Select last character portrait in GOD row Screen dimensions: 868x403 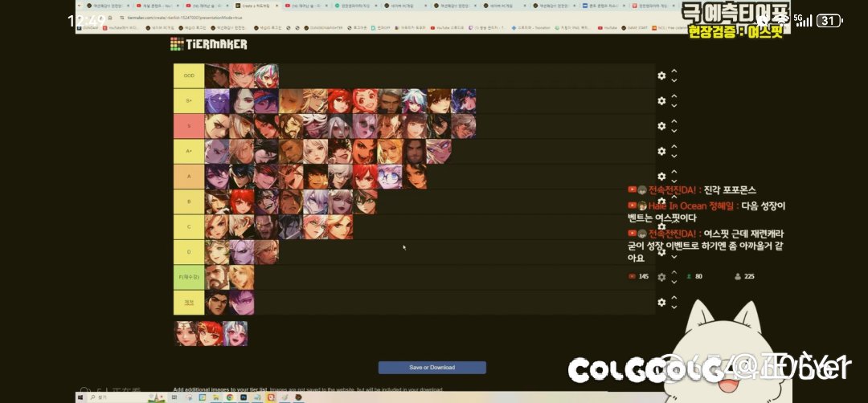(266, 75)
